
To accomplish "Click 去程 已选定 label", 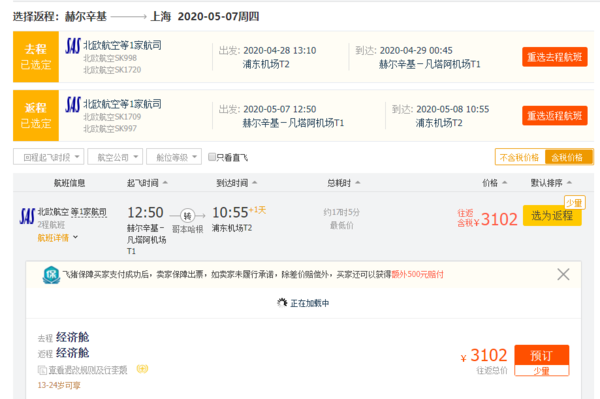I will [x=36, y=57].
